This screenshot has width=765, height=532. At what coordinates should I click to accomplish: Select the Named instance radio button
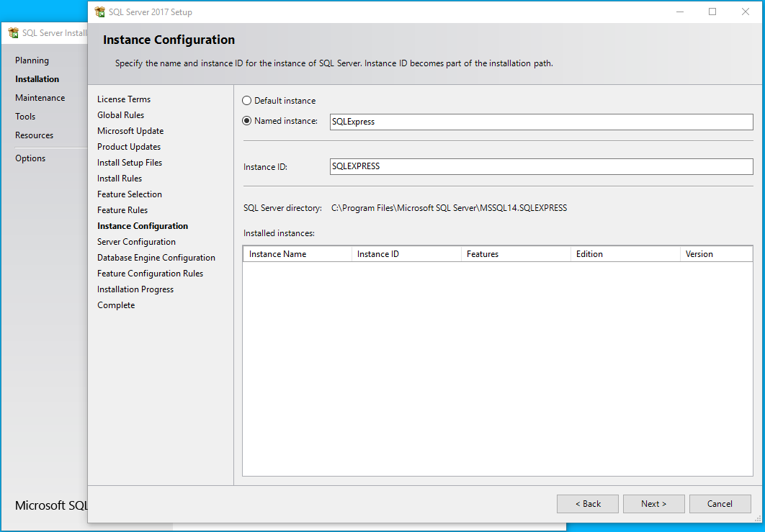[247, 120]
